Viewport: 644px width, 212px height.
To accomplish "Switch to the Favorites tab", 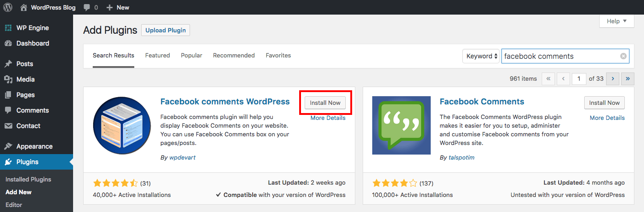I will coord(278,55).
